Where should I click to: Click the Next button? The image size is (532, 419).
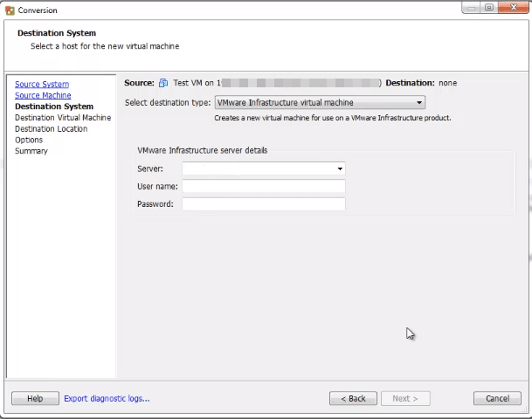[x=404, y=399]
